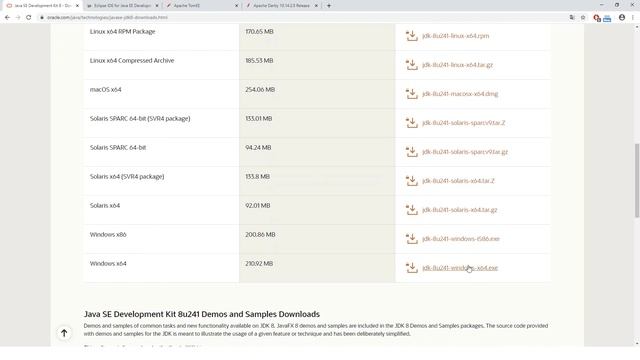
Task: Select 'Solaris SPARC 64-bit (SVR4 package)' text
Action: pyautogui.click(x=140, y=119)
